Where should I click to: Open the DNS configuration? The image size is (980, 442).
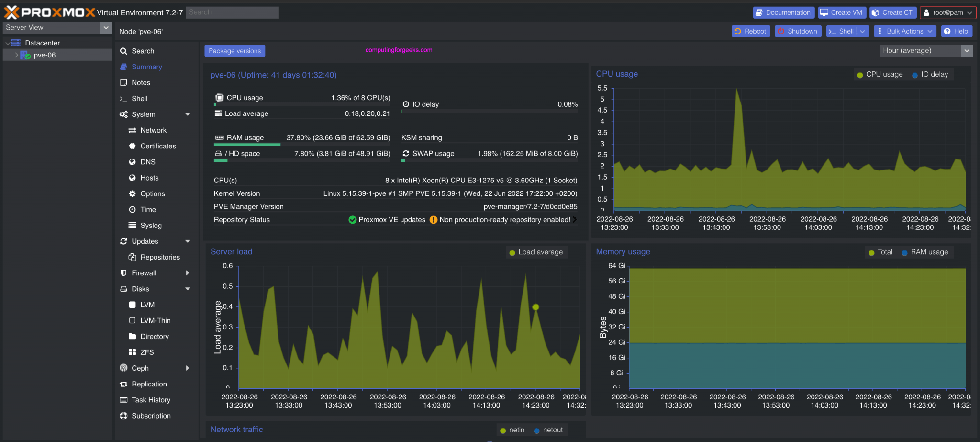click(x=147, y=162)
